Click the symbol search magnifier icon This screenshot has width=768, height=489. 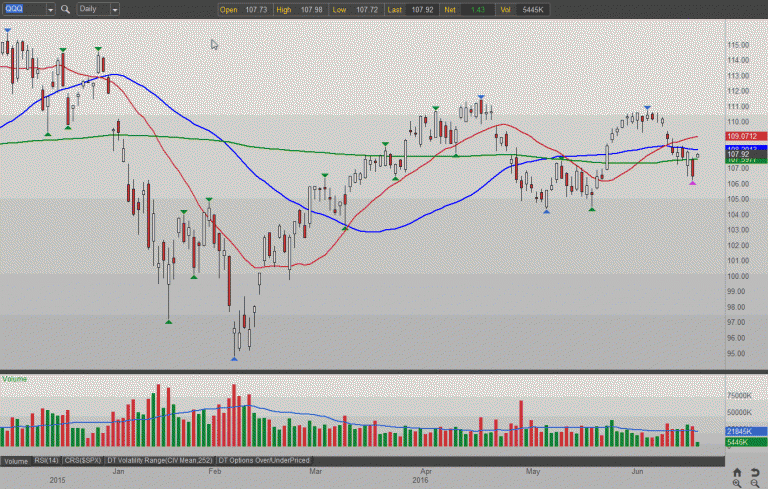[65, 9]
